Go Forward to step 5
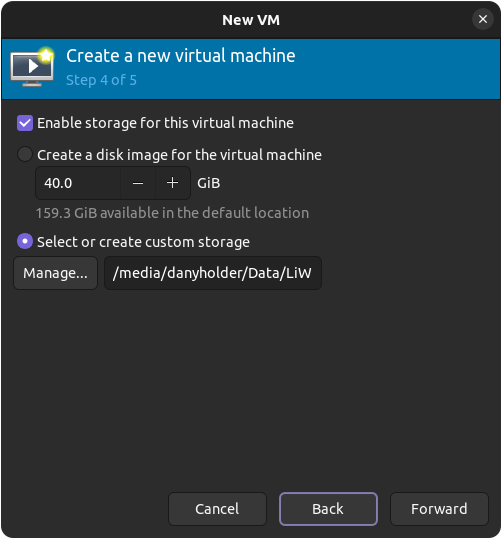Screen dimensions: 502x539 [439, 509]
